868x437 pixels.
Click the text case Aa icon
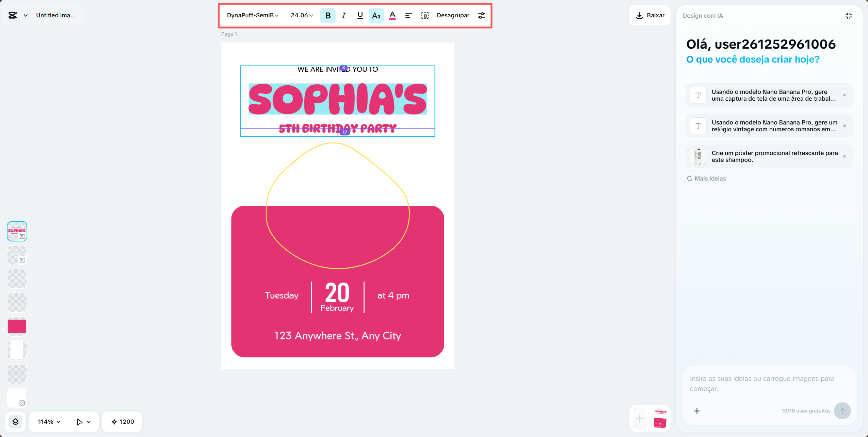(x=376, y=16)
